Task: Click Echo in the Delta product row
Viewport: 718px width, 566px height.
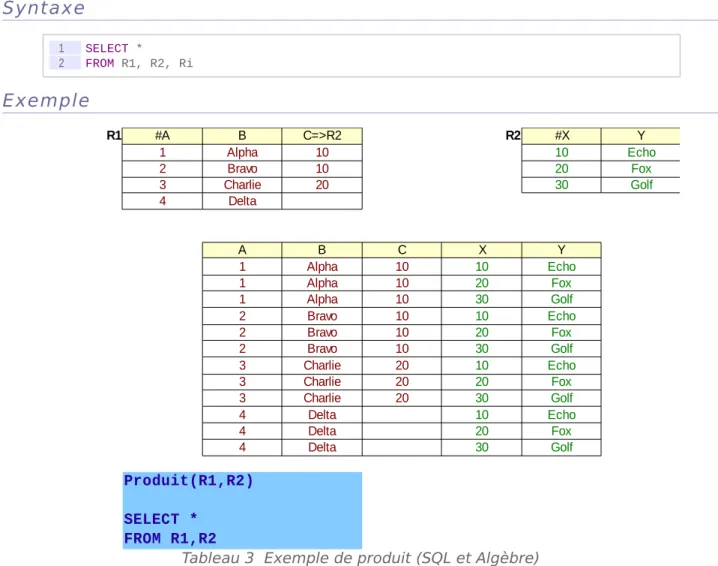Action: tap(561, 414)
